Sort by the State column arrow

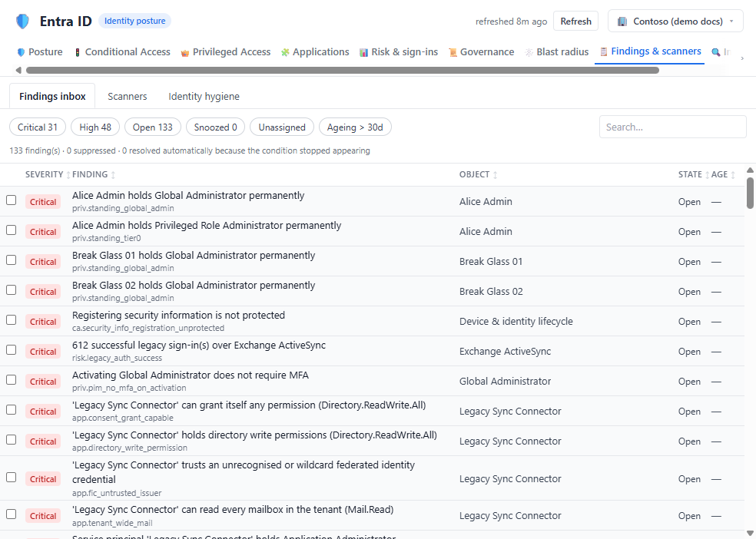point(707,175)
